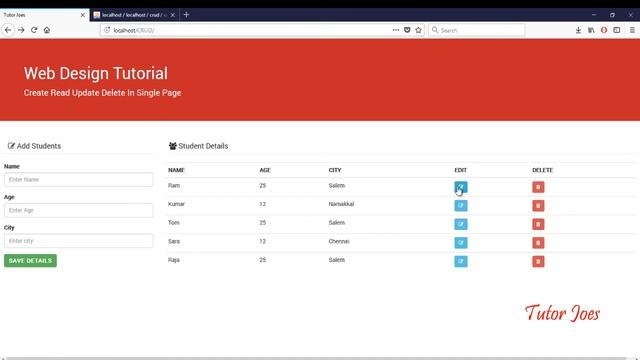
Task: Click the browser Search box
Action: (x=476, y=30)
